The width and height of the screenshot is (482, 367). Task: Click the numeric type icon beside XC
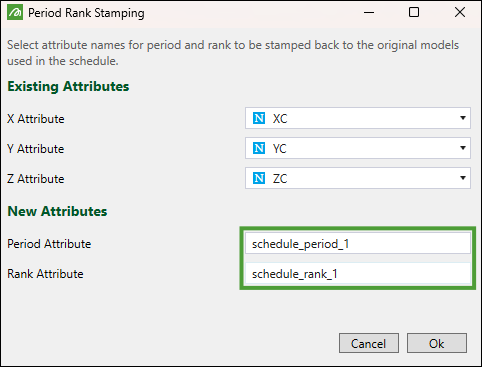pyautogui.click(x=259, y=118)
